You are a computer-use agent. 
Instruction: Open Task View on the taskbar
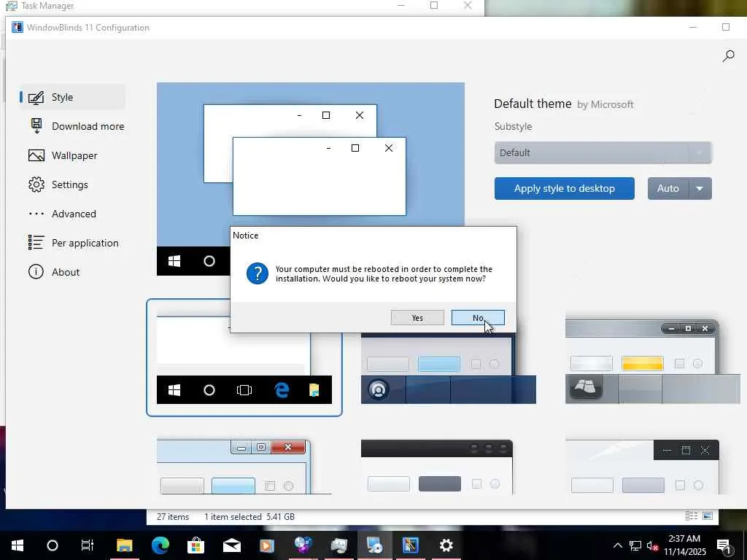[x=88, y=545]
